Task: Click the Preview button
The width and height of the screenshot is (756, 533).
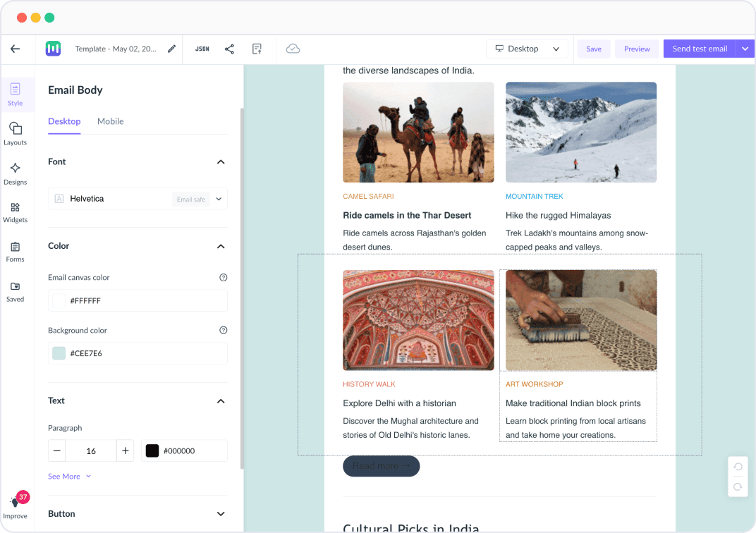Action: (637, 49)
